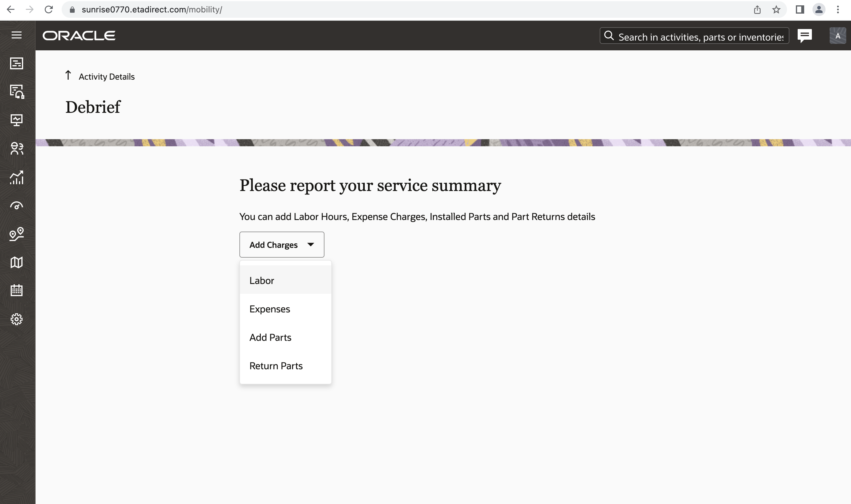
Task: Select Labor from the charges menu
Action: coord(261,280)
